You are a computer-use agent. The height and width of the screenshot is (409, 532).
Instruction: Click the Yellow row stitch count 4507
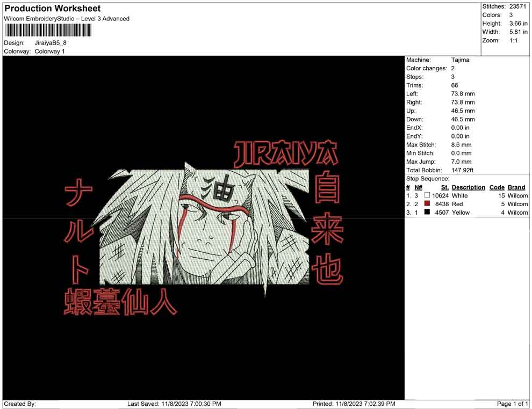[x=442, y=213]
